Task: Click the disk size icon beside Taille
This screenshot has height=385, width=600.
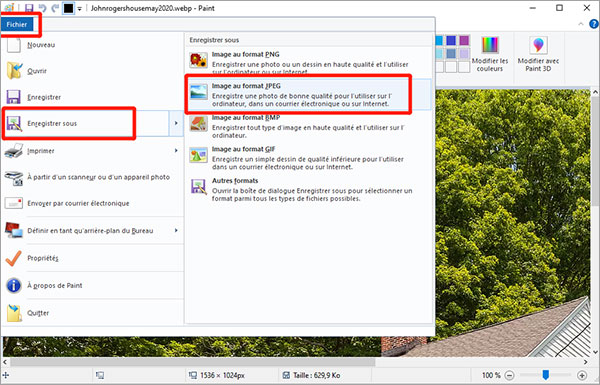Action: tap(286, 375)
